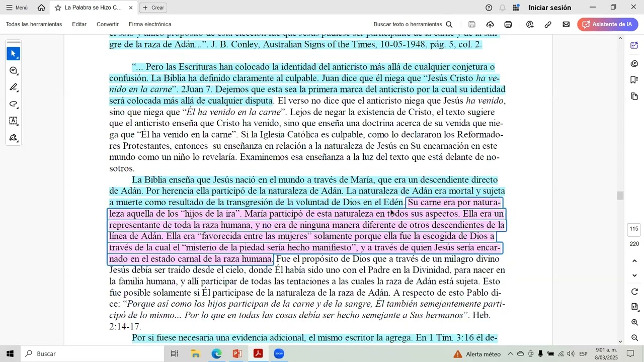Viewport: 644px width, 362px height.
Task: Open Todas las herramientas panel
Action: tap(34, 24)
